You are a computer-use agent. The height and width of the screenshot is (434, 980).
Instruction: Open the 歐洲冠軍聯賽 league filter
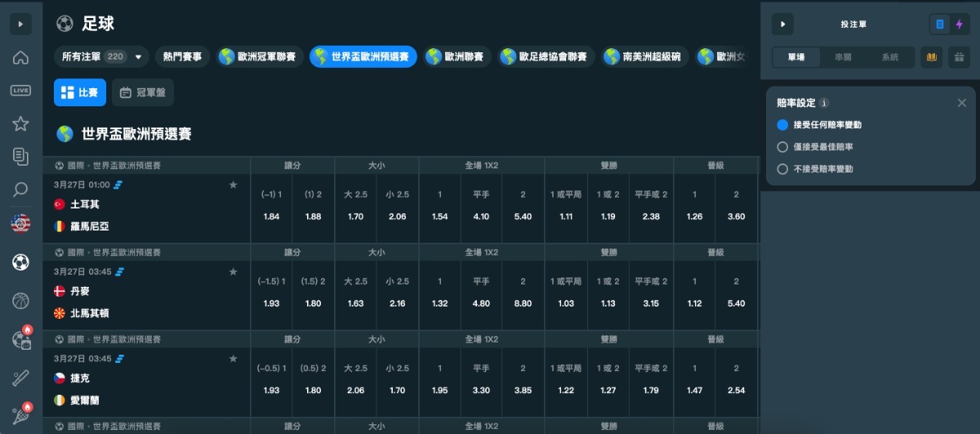tap(261, 57)
